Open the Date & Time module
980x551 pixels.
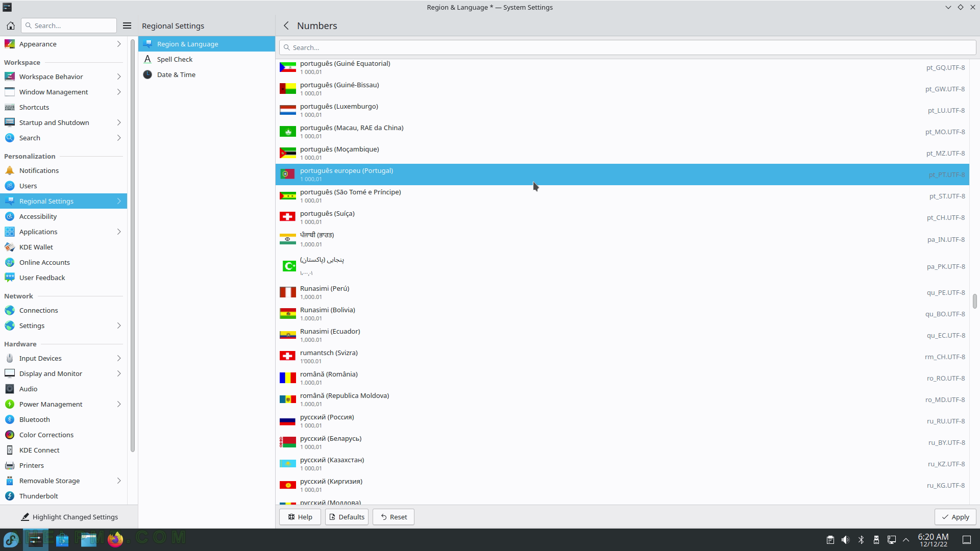206,74
